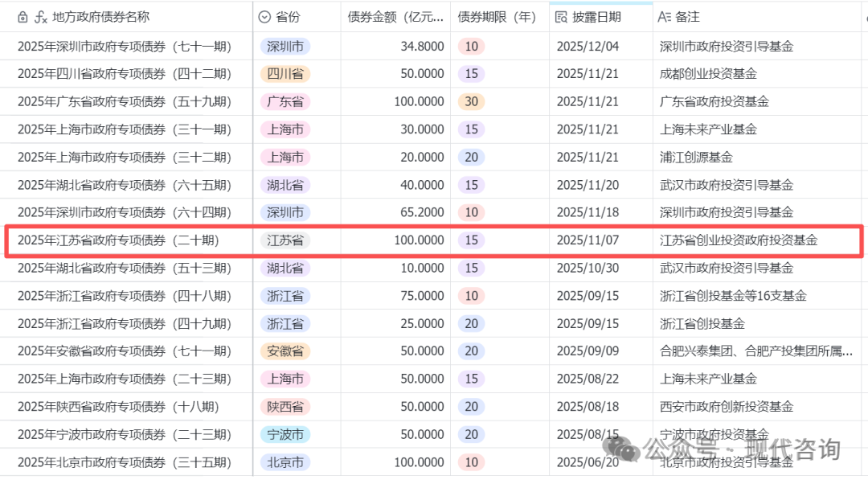Image resolution: width=868 pixels, height=484 pixels.
Task: Click the 陕西省 province tag
Action: coord(285,407)
